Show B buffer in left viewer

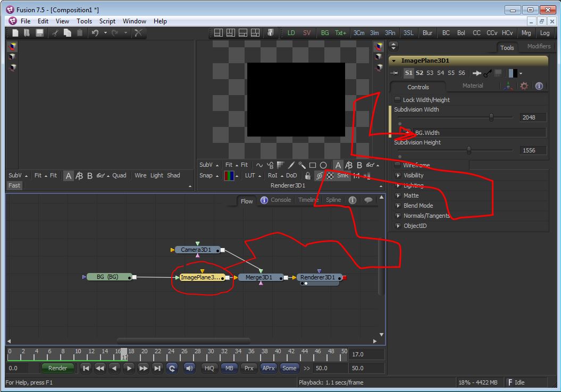pyautogui.click(x=90, y=175)
